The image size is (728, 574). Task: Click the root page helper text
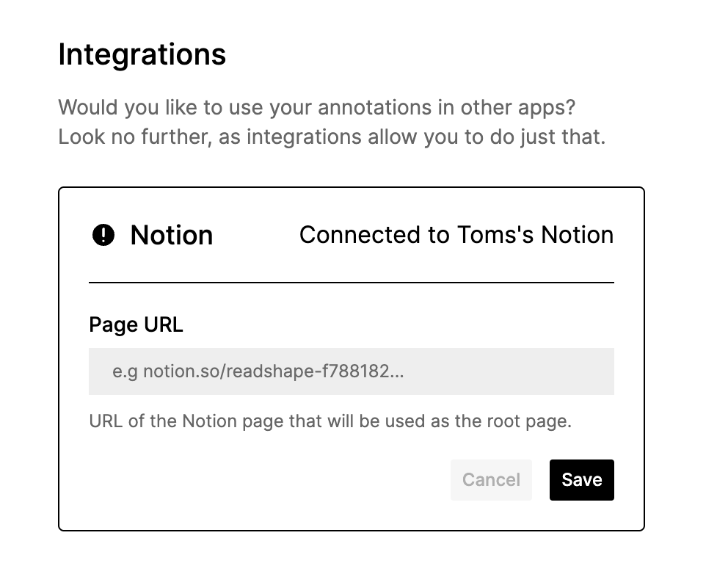tap(330, 421)
